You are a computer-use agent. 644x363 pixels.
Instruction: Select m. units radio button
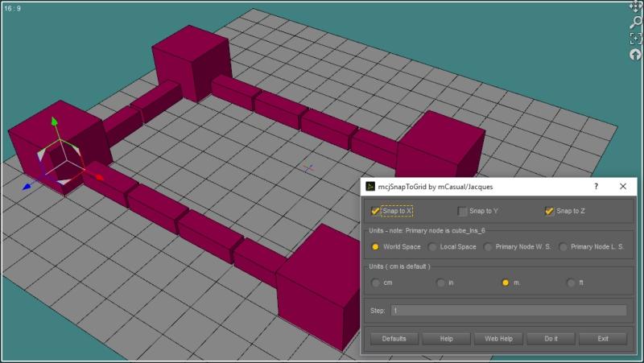click(x=506, y=283)
